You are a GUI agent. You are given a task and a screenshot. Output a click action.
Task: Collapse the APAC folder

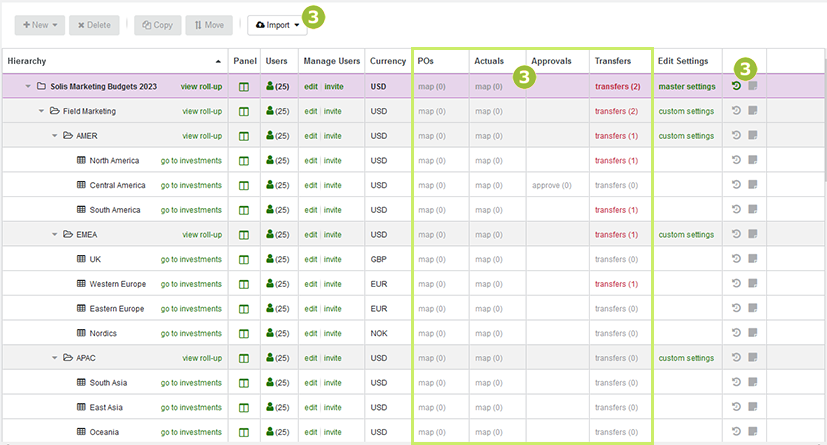click(54, 357)
